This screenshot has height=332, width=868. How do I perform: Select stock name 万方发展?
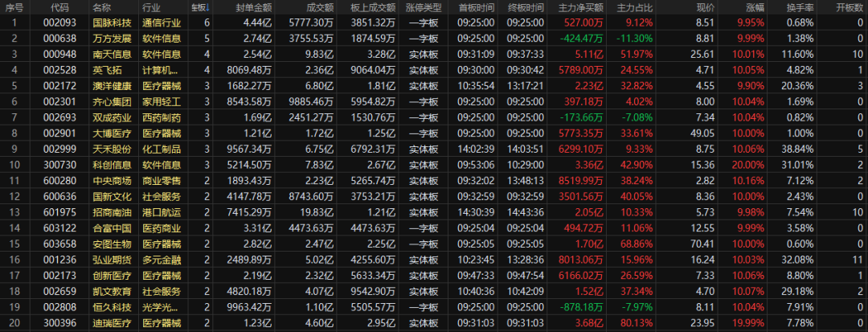[113, 39]
